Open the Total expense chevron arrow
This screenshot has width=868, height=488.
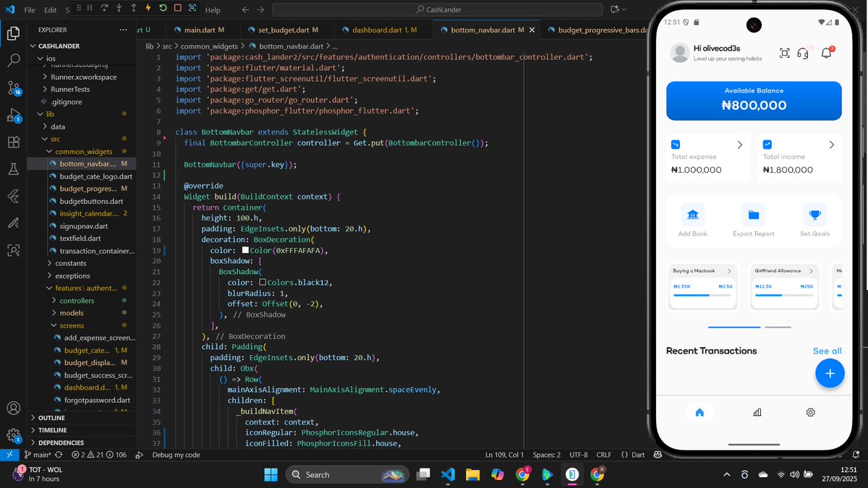point(740,145)
